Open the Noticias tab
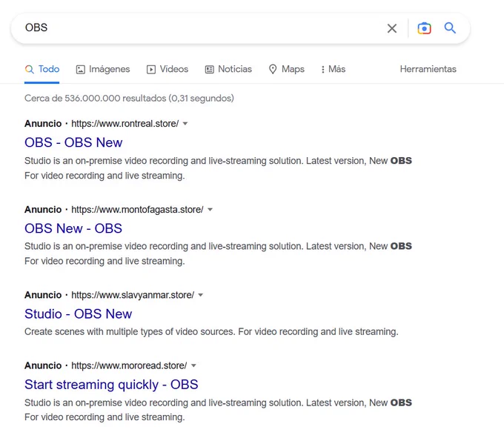504x441 pixels. coord(228,69)
